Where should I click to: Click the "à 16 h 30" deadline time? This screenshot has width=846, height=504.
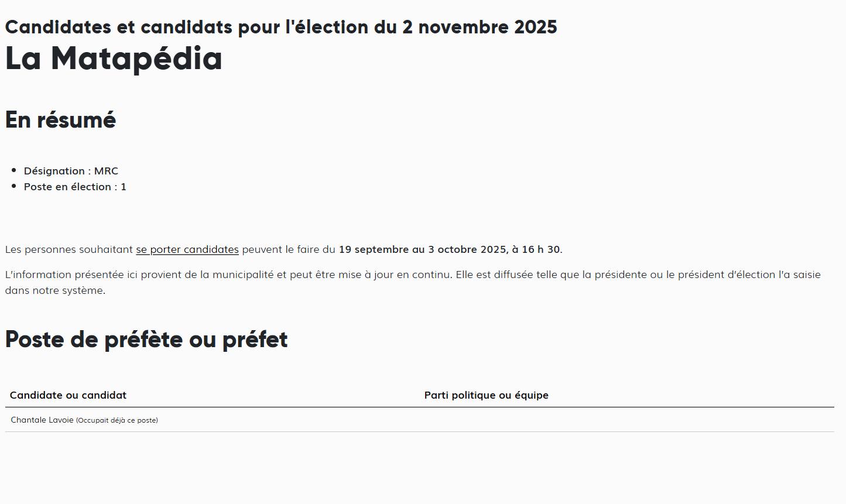pos(536,249)
